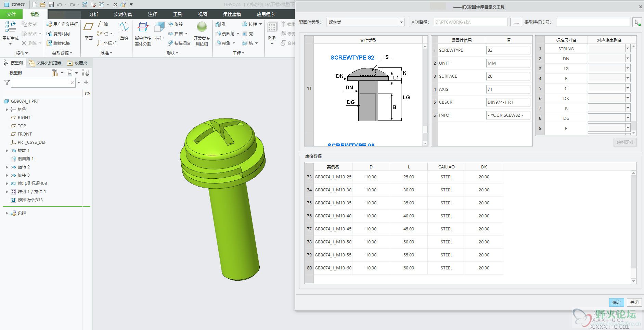Click the SCREWTYPE value field
This screenshot has width=644, height=330.
tap(508, 50)
